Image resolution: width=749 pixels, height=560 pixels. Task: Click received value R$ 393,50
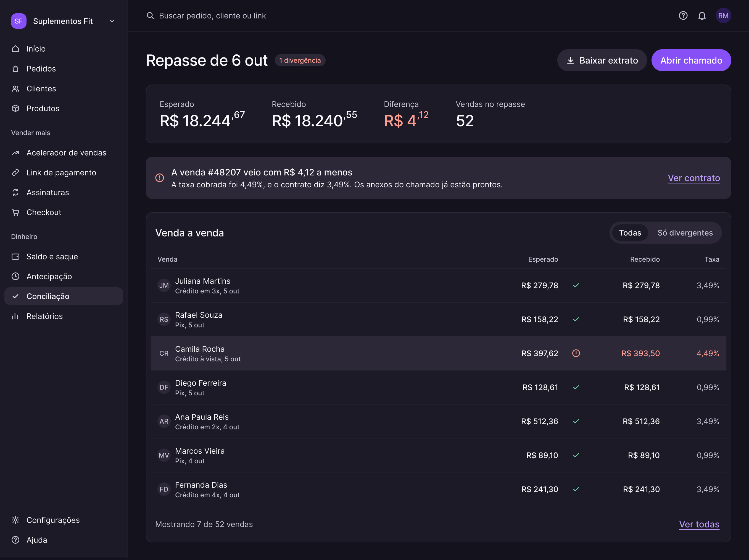tap(640, 353)
